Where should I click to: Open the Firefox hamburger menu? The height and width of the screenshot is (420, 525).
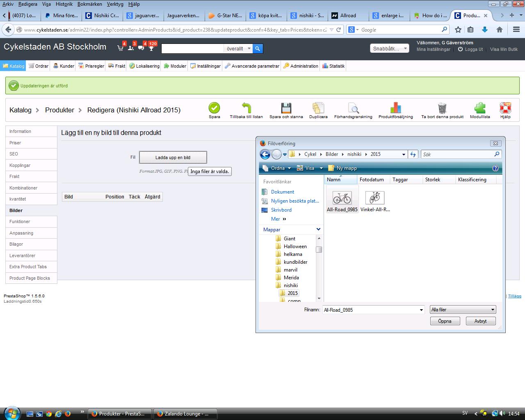pyautogui.click(x=516, y=30)
